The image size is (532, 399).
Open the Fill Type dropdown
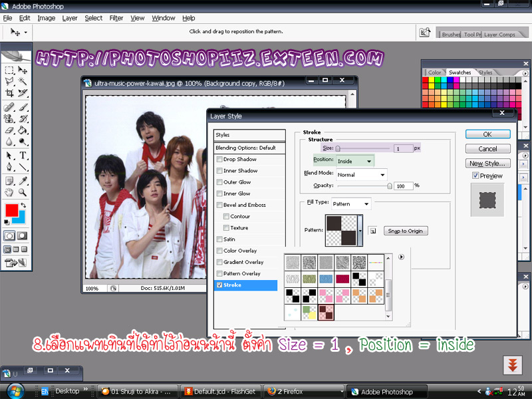pyautogui.click(x=351, y=203)
